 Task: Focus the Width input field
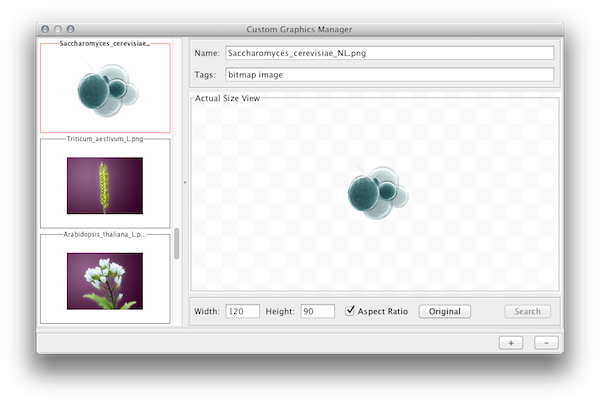click(242, 311)
